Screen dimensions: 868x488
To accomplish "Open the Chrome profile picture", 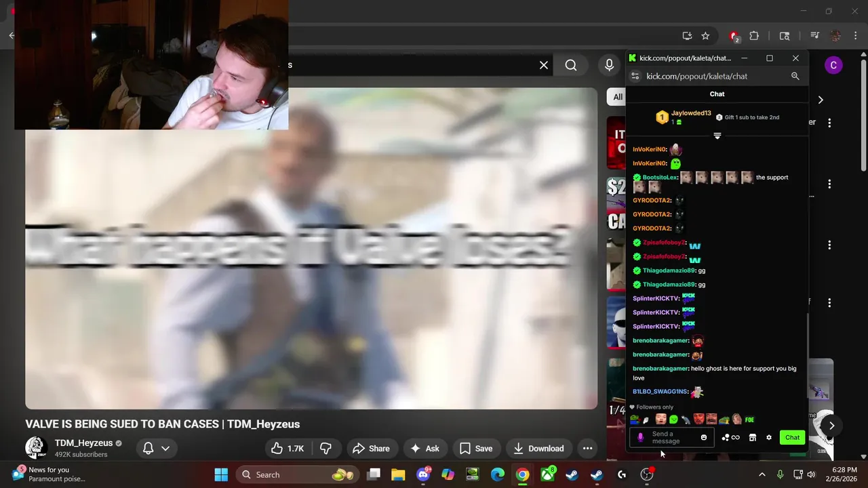I will pyautogui.click(x=835, y=36).
